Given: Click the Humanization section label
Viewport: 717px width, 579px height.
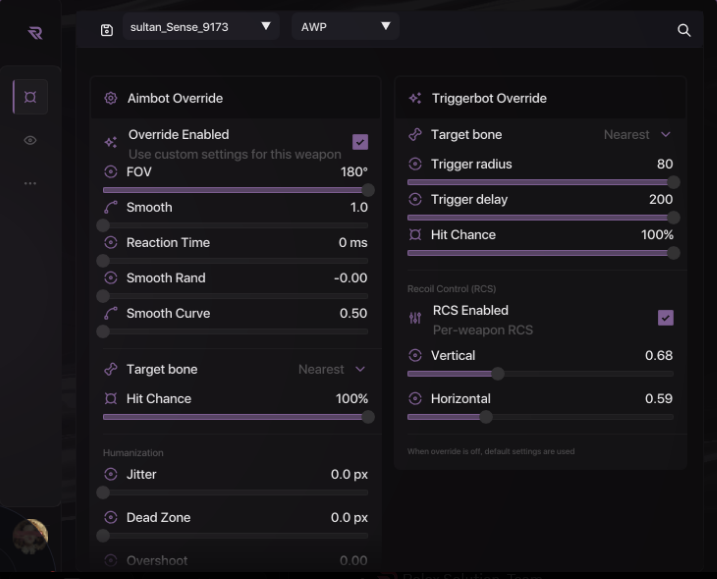Looking at the screenshot, I should pos(133,453).
